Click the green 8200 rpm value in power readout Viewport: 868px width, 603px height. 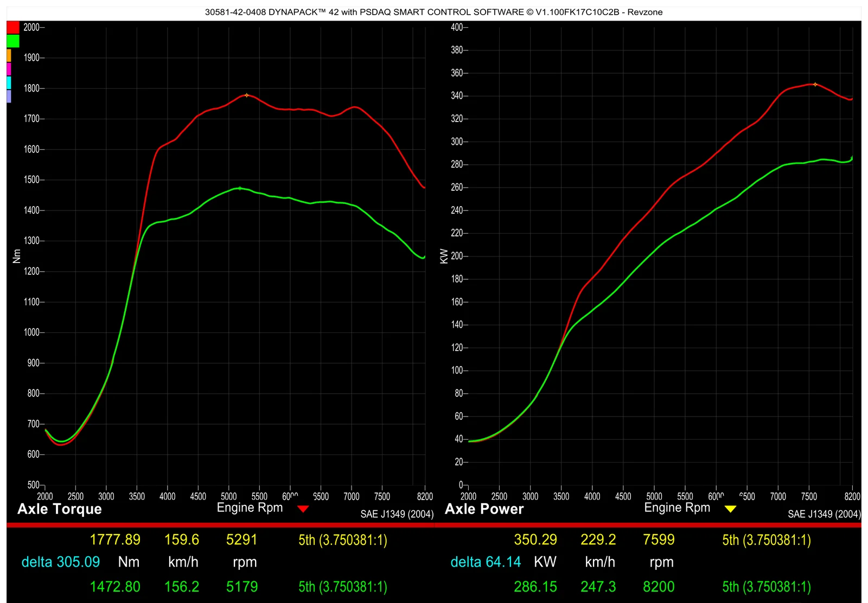[659, 587]
